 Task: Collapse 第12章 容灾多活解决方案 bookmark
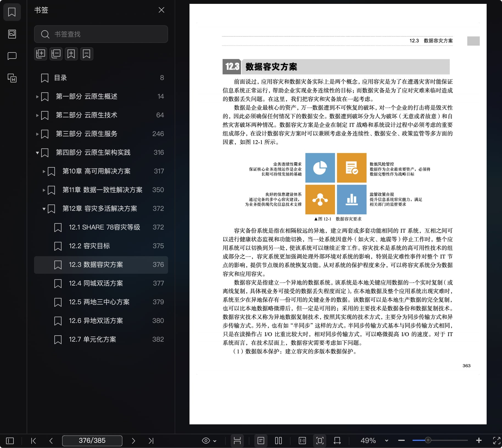[44, 209]
